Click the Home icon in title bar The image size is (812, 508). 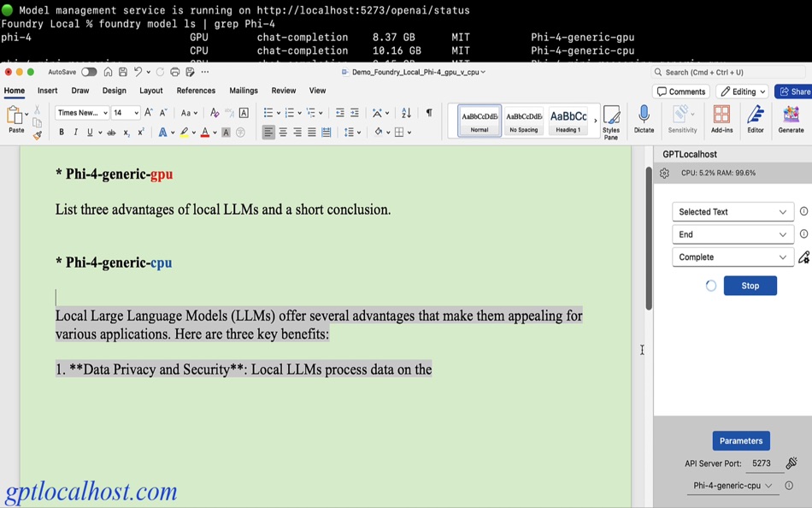(108, 72)
